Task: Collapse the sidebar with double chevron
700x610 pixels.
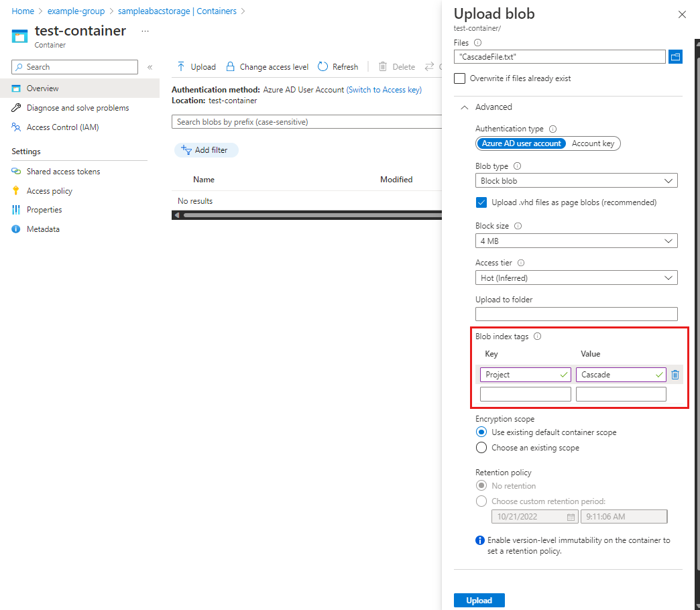Action: coord(150,66)
